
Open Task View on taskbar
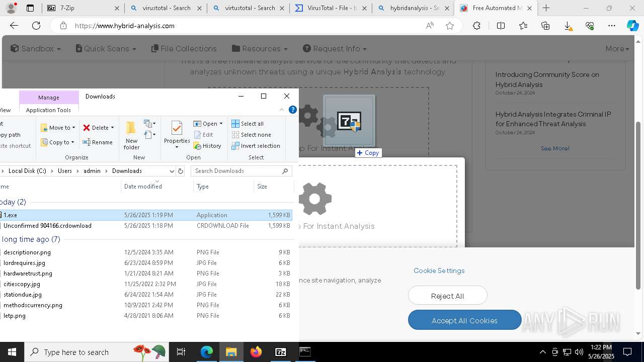tap(181, 352)
